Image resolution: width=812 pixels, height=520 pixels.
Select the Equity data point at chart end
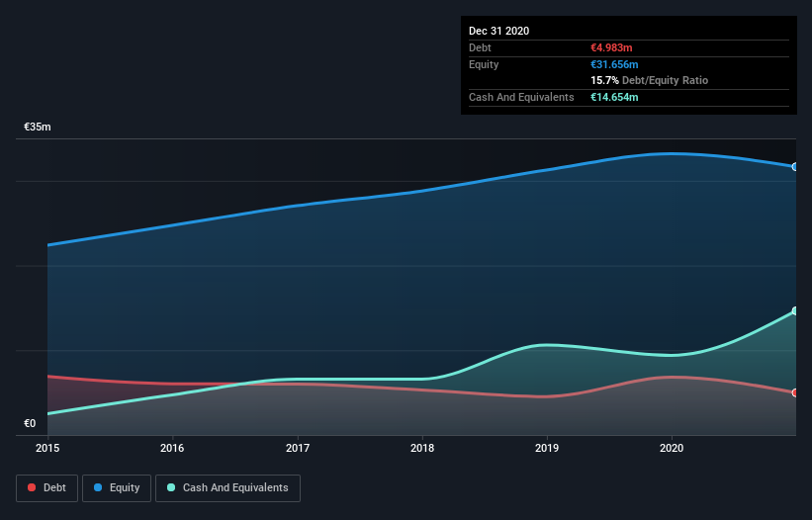795,167
